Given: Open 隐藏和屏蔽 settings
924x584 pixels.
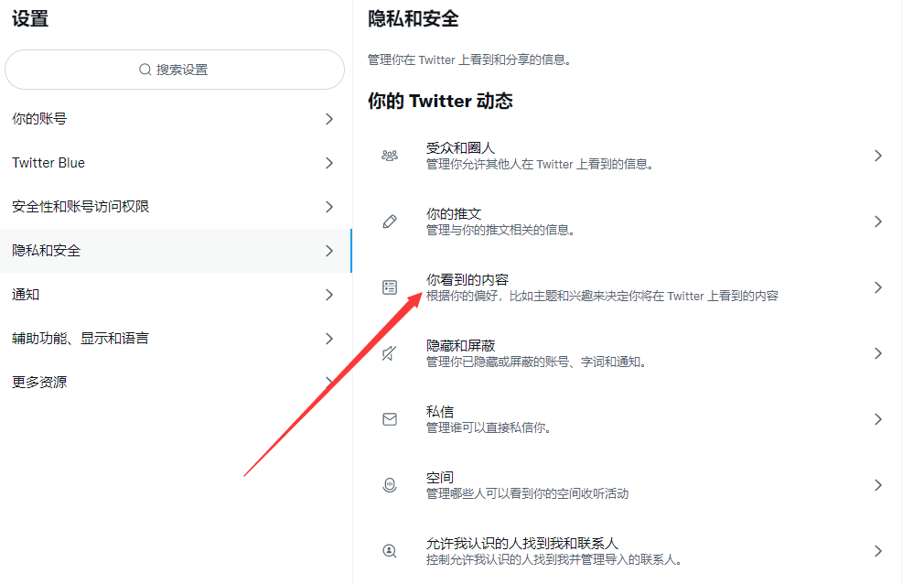Looking at the screenshot, I should point(627,353).
